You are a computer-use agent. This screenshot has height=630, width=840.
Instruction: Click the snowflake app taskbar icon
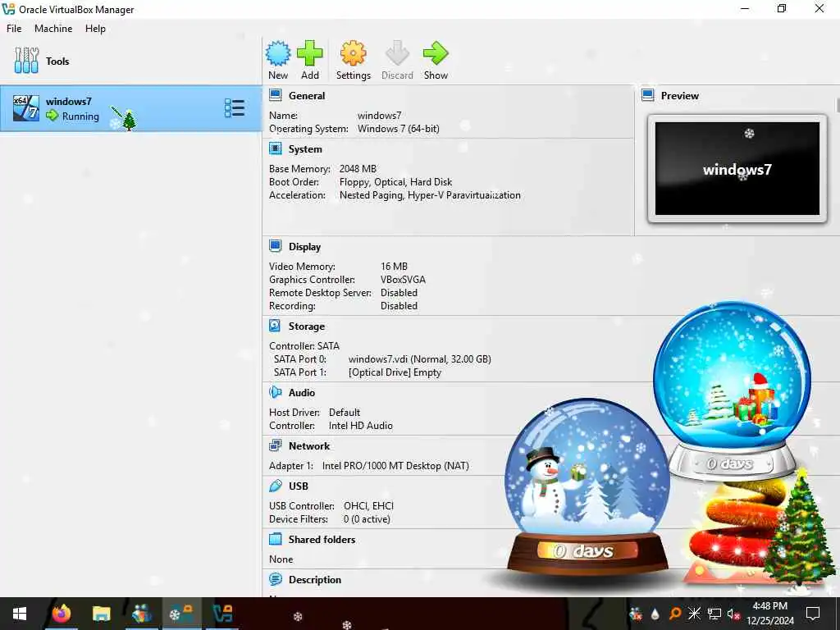[x=181, y=614]
